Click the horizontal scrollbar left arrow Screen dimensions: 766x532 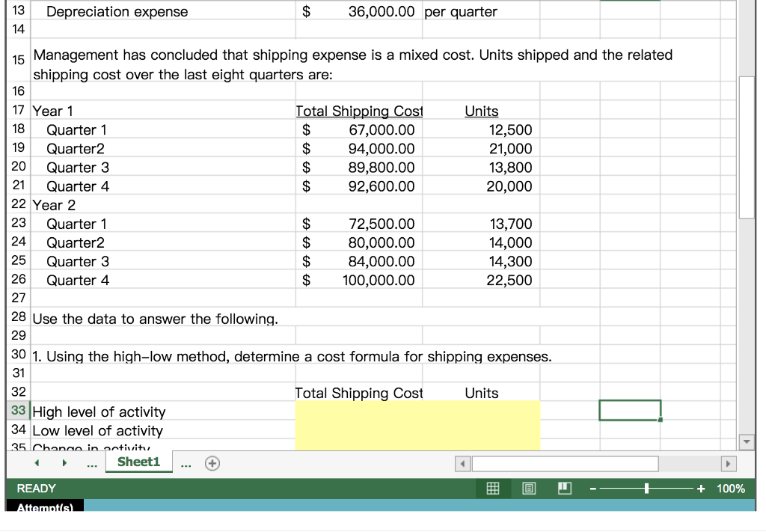(462, 463)
